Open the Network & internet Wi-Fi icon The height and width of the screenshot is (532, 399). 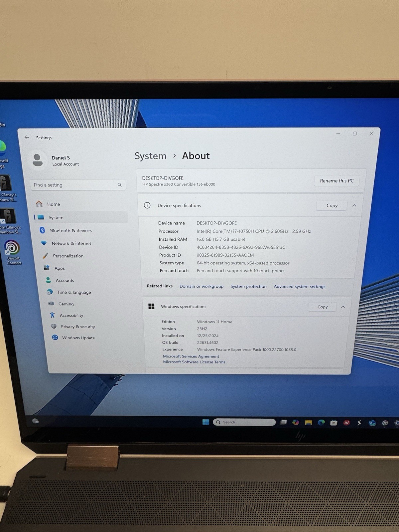click(x=44, y=243)
